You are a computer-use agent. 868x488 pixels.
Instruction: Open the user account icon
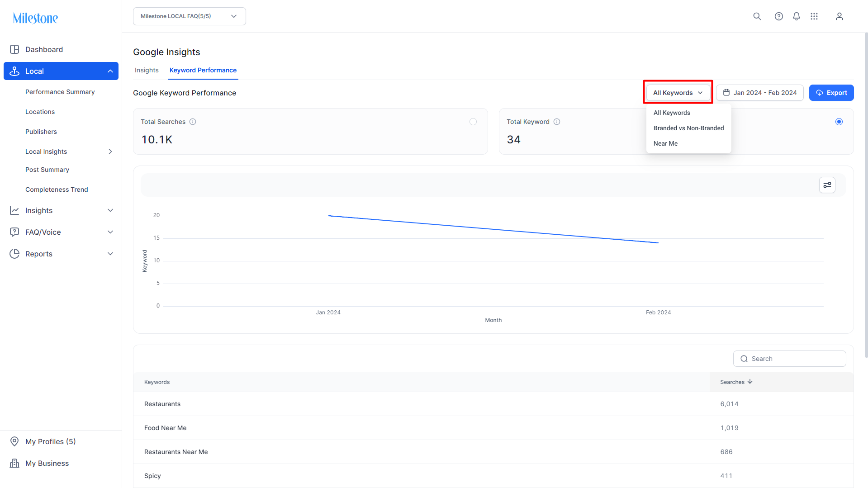coord(840,16)
